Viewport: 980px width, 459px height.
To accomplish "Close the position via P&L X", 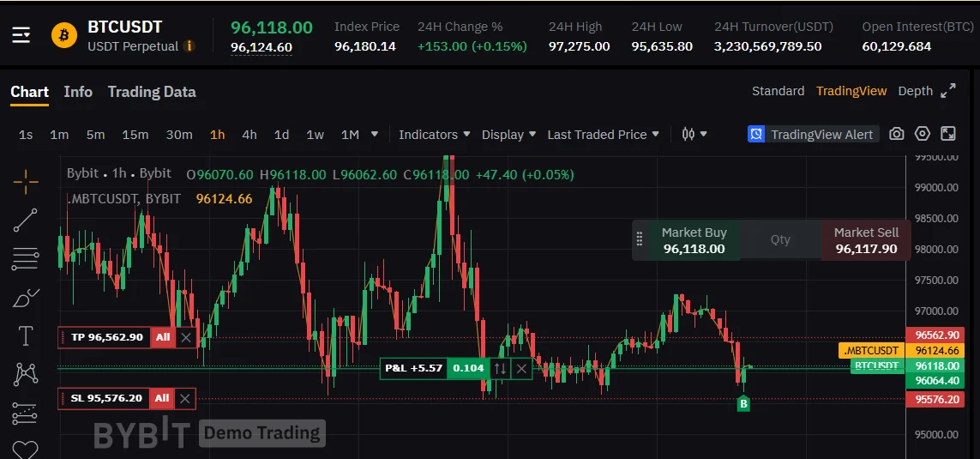I will point(521,368).
